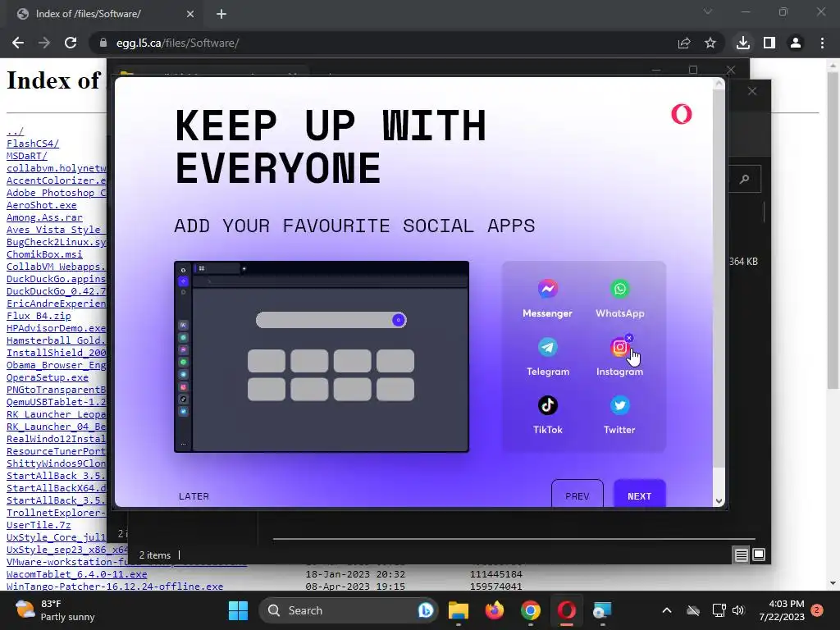Go back with the PREV button

(577, 494)
